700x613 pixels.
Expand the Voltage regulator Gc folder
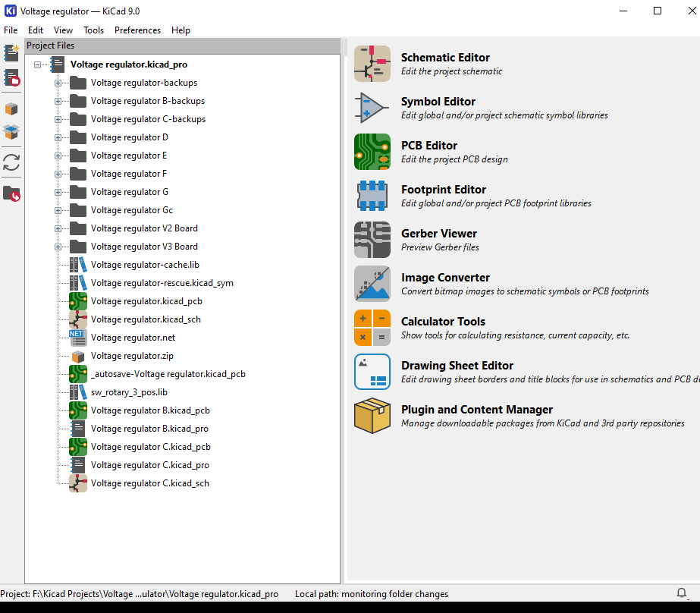point(58,210)
